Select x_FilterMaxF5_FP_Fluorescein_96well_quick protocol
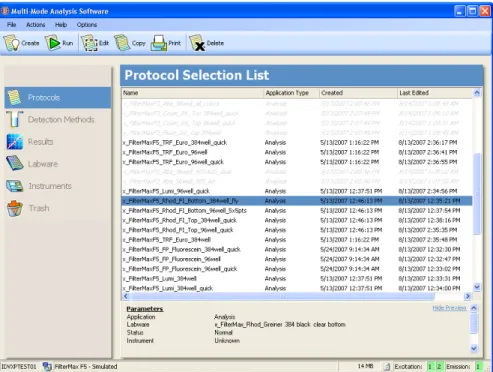493x372 pixels. (x=297, y=269)
